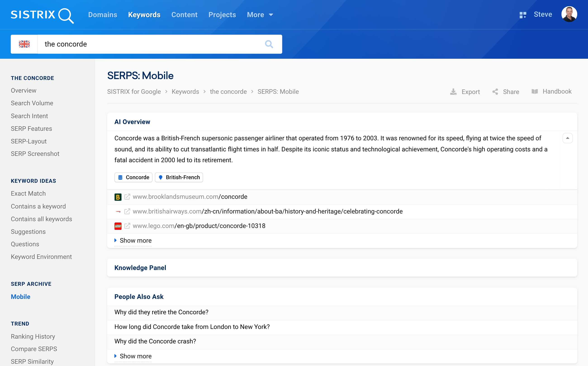The height and width of the screenshot is (366, 588).
Task: Go to the Domains tab
Action: coord(103,15)
